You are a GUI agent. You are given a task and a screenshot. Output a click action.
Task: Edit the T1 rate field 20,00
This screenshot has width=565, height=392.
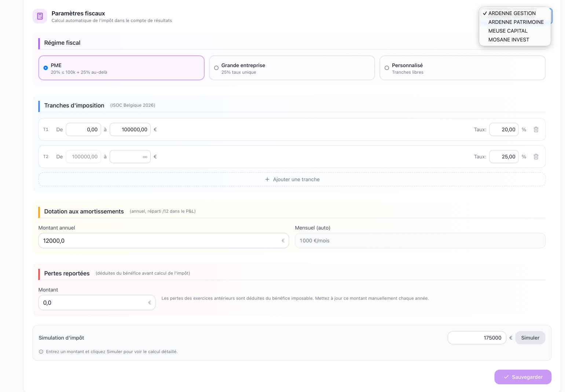(504, 129)
